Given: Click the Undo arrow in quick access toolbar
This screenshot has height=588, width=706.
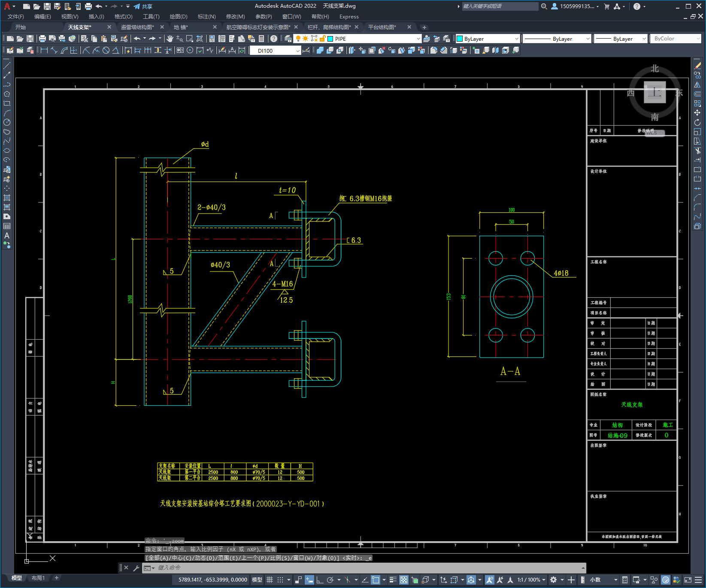Looking at the screenshot, I should [99, 6].
